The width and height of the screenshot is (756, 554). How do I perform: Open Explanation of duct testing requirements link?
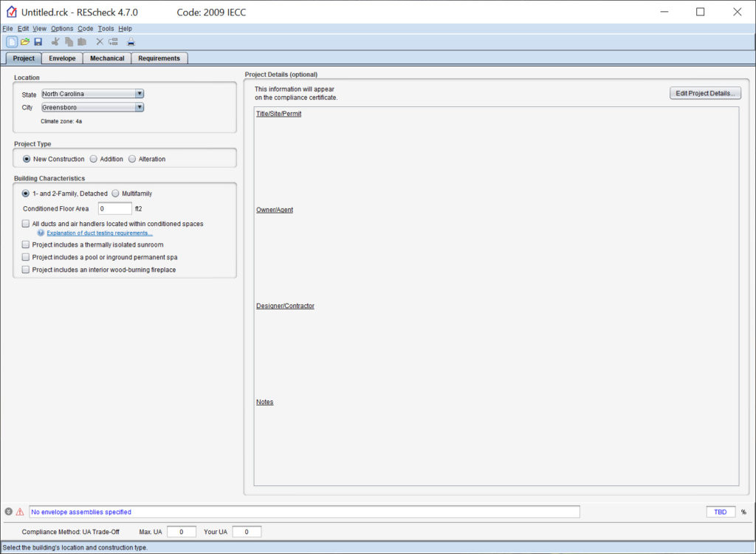[x=100, y=233]
